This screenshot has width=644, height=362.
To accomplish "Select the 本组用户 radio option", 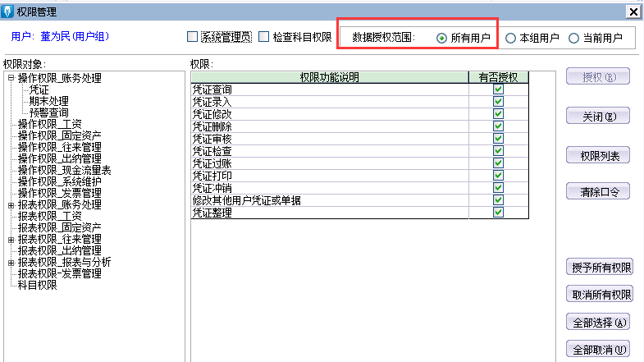I will click(x=511, y=38).
